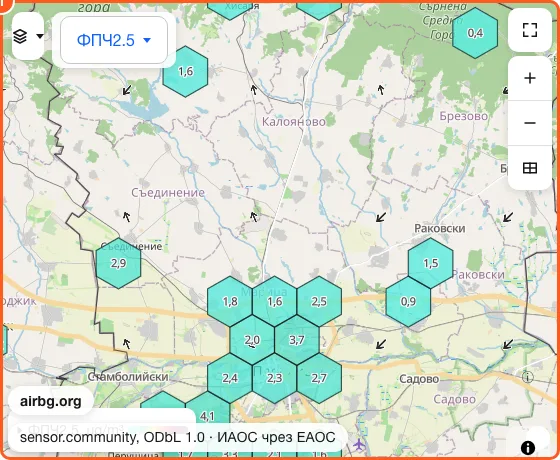Select the hexagon with value 0,9

[x=408, y=302]
